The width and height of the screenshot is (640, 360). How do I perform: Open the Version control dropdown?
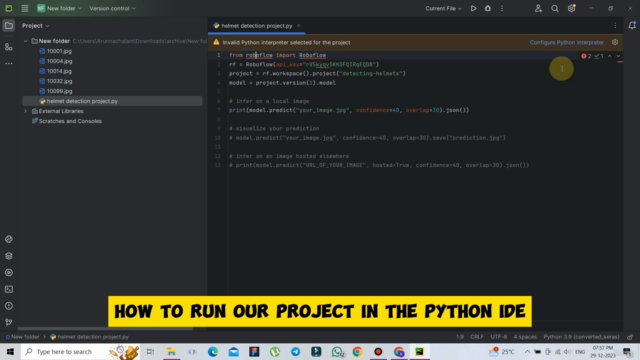click(x=112, y=8)
